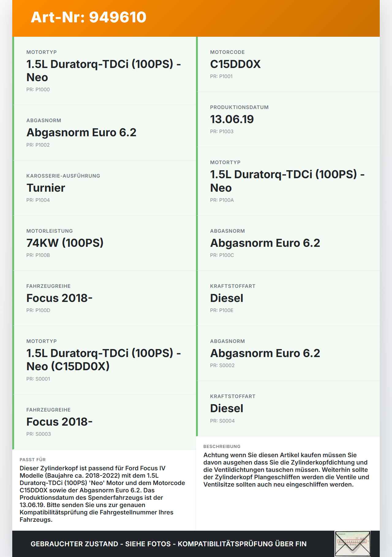Click the motor type value above PR: P100A
Screen dimensions: 392x557
coord(287,181)
